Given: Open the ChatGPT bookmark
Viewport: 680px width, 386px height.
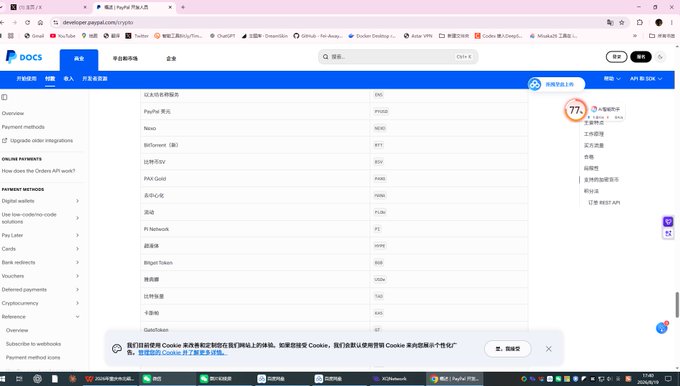Looking at the screenshot, I should click(222, 36).
